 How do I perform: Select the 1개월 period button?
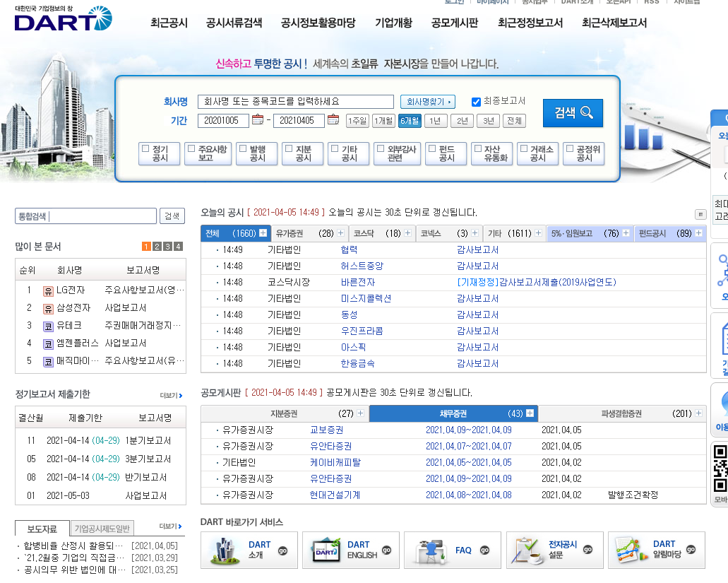click(x=383, y=121)
